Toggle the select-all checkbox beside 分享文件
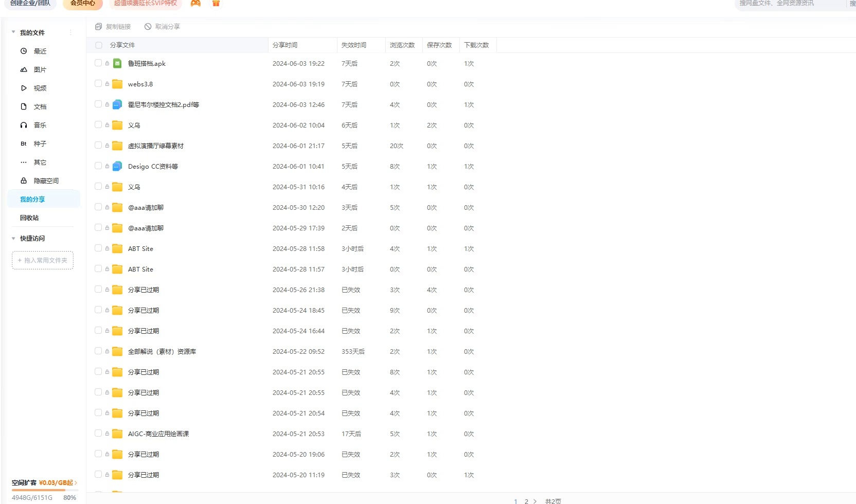This screenshot has height=504, width=856. tap(99, 45)
